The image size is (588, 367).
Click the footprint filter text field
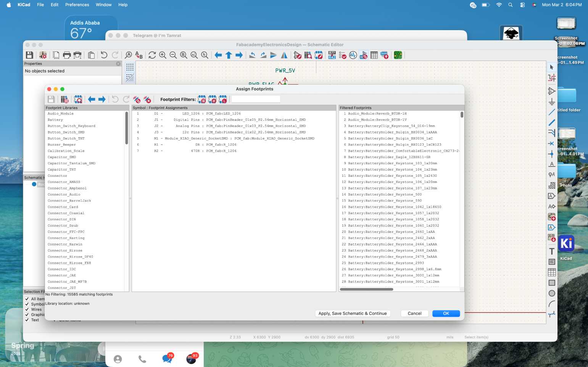(256, 99)
